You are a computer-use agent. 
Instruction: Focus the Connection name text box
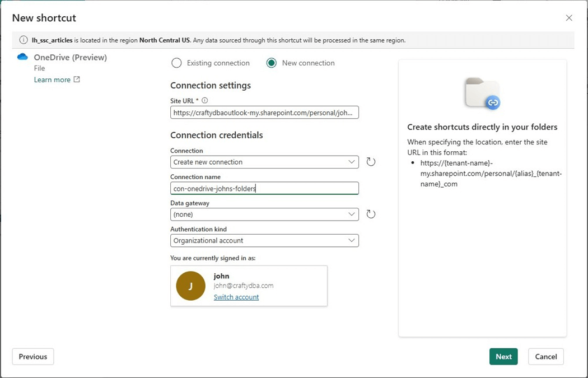coord(264,188)
